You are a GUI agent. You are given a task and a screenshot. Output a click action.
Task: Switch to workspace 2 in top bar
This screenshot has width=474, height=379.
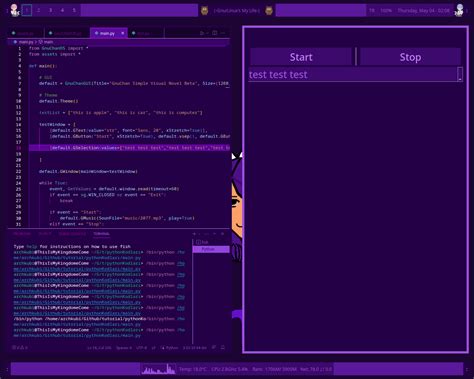[x=39, y=10]
